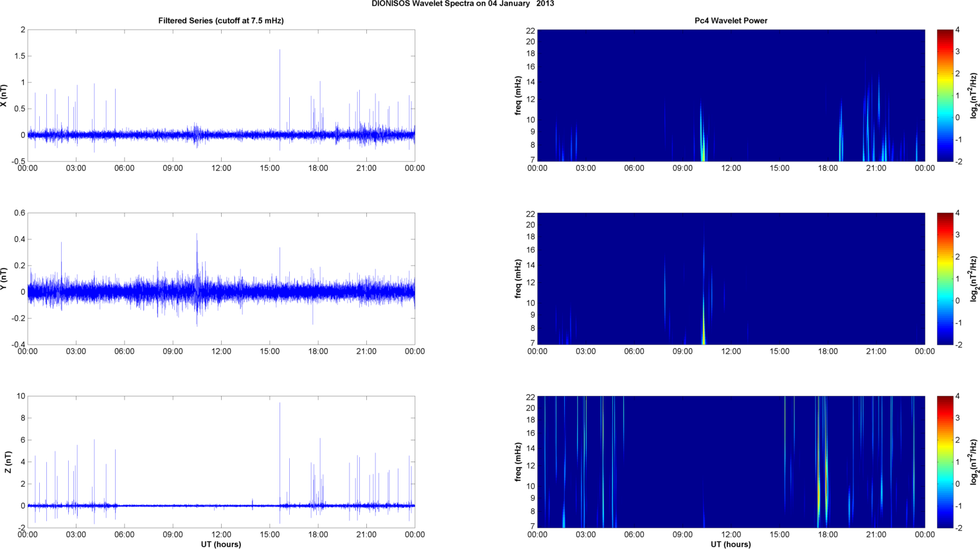Click inside the Y filtered series plot
The width and height of the screenshot is (980, 549).
point(221,279)
